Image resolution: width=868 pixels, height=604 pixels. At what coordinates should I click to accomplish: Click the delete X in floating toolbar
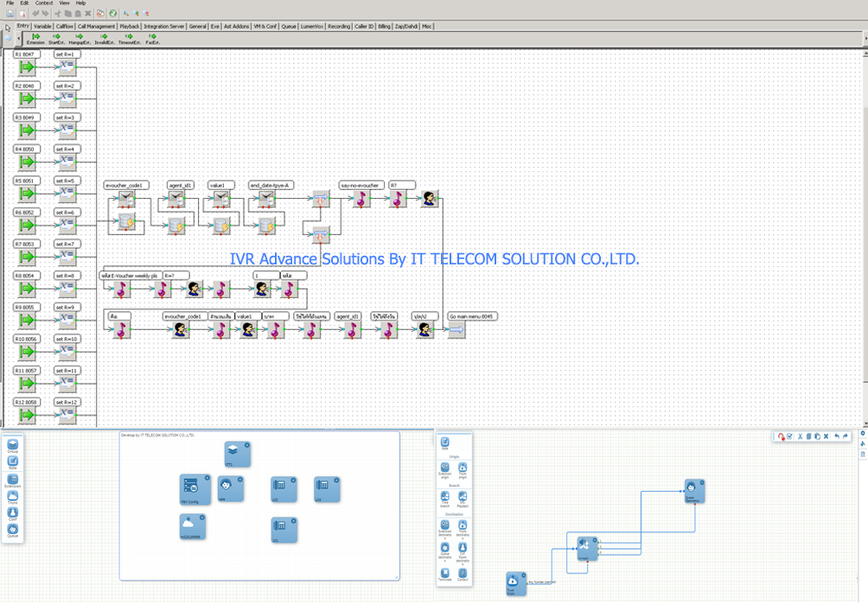click(x=826, y=436)
